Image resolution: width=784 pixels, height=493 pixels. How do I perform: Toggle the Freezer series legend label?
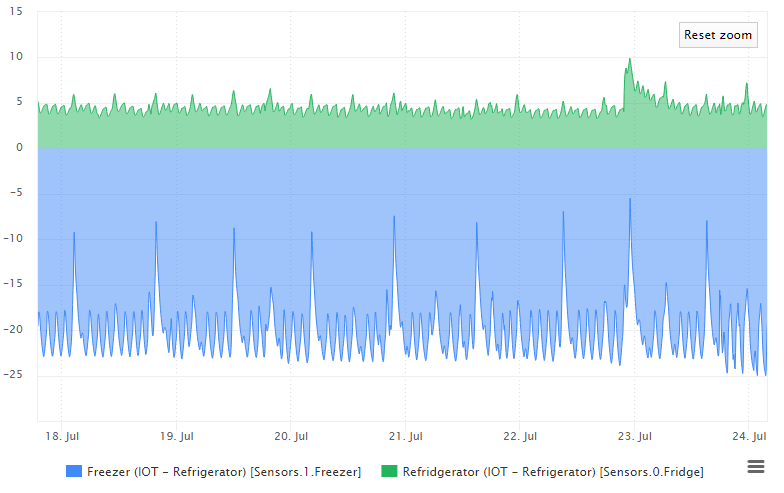[224, 472]
